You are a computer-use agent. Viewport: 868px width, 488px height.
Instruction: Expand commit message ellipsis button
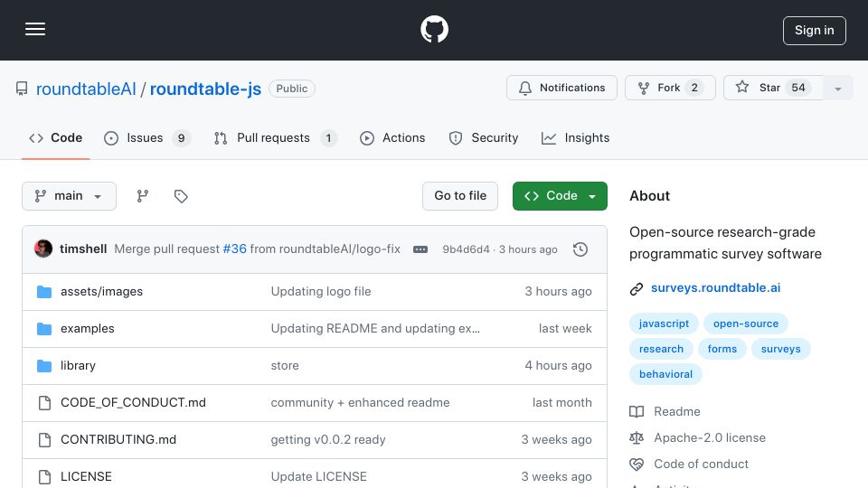point(420,249)
